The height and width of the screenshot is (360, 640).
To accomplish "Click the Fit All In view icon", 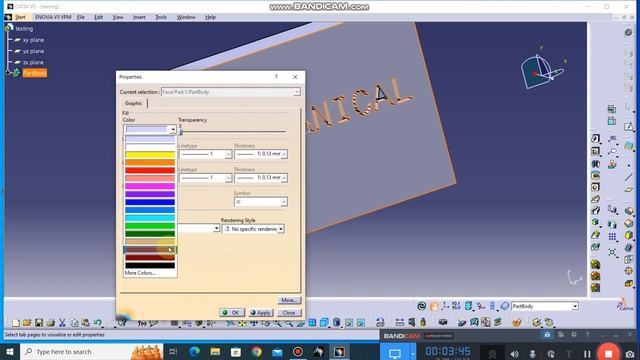I will (242, 323).
